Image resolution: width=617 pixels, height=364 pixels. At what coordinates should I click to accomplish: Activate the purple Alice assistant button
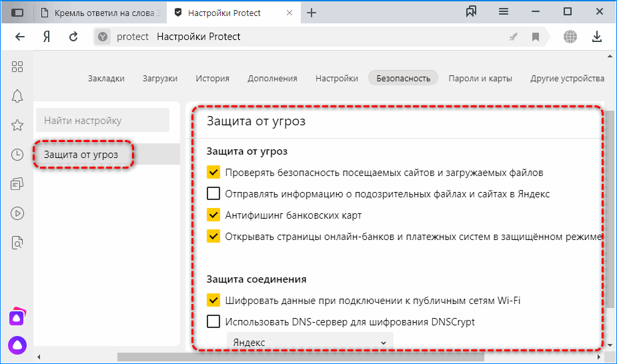coord(17,345)
